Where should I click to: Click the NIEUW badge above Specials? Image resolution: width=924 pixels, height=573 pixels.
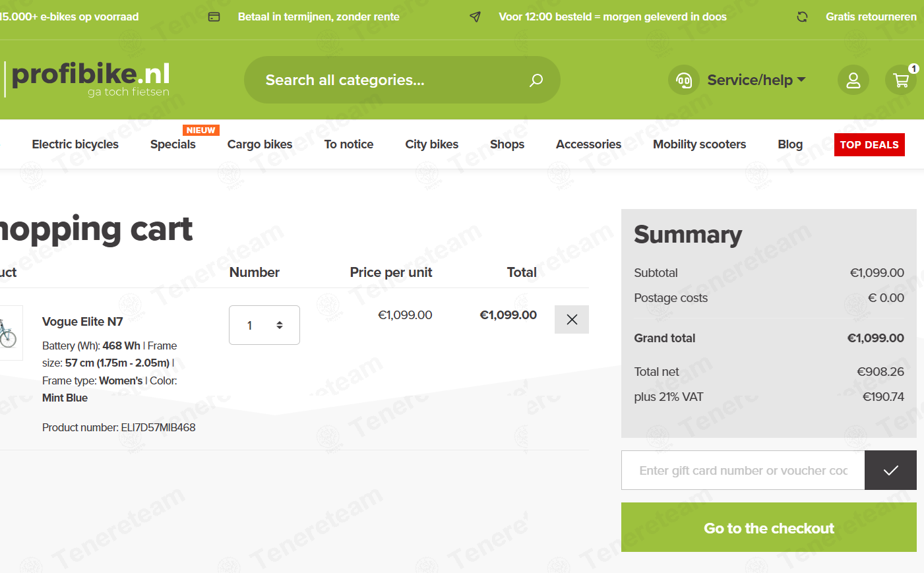point(200,130)
